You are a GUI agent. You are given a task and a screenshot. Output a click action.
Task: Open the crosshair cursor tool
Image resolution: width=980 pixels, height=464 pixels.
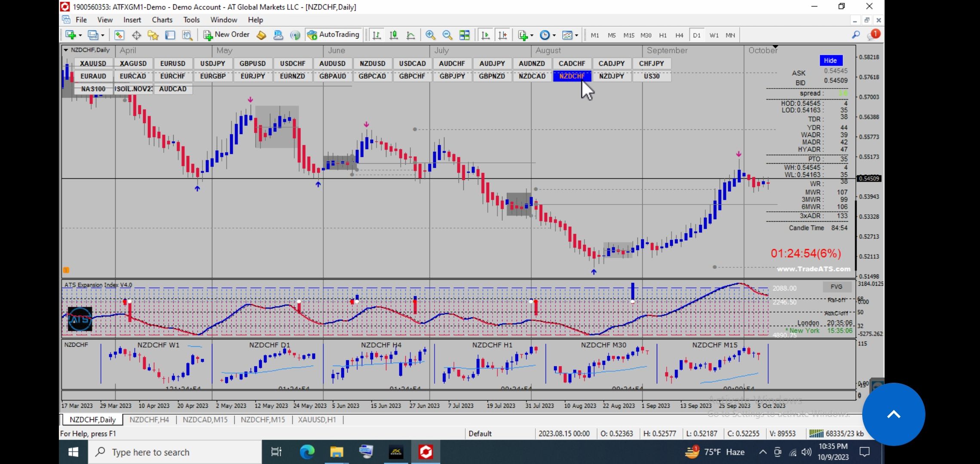click(136, 35)
